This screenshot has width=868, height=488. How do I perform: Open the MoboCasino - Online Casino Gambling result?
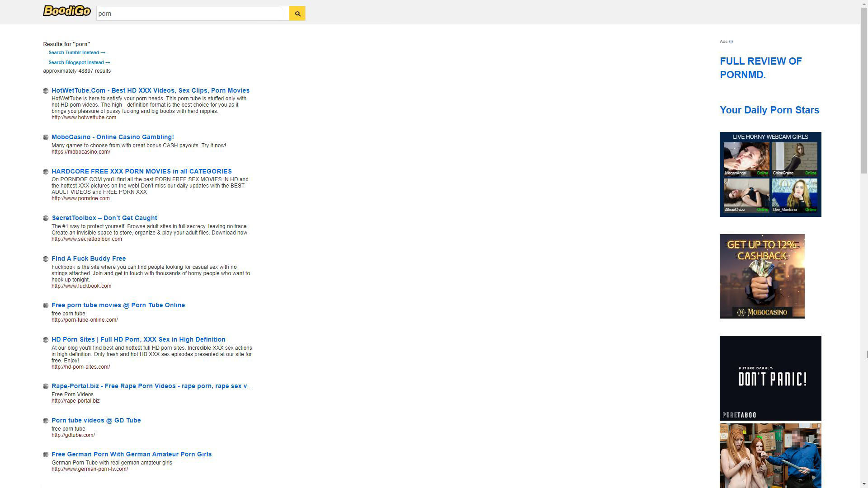[113, 137]
